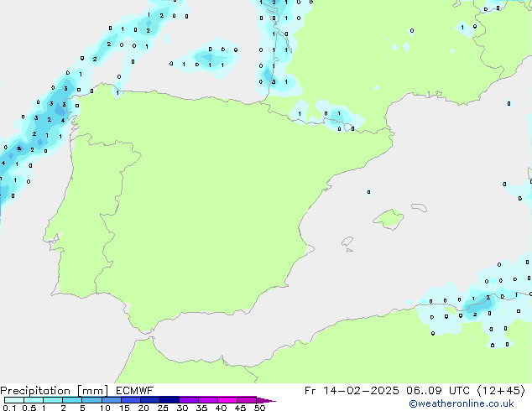Select the 45–50 mm legend color box

coord(247,400)
